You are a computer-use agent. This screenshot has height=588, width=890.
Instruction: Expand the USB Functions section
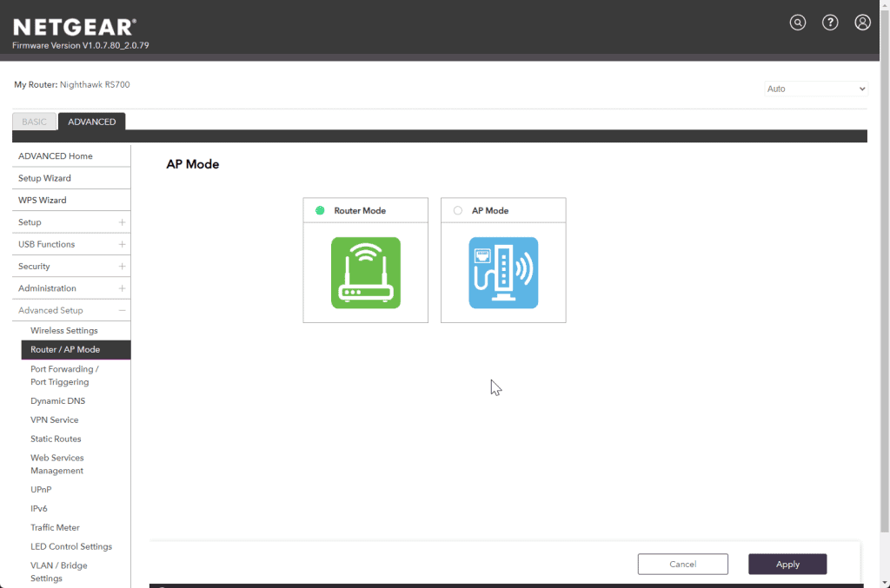pyautogui.click(x=122, y=244)
